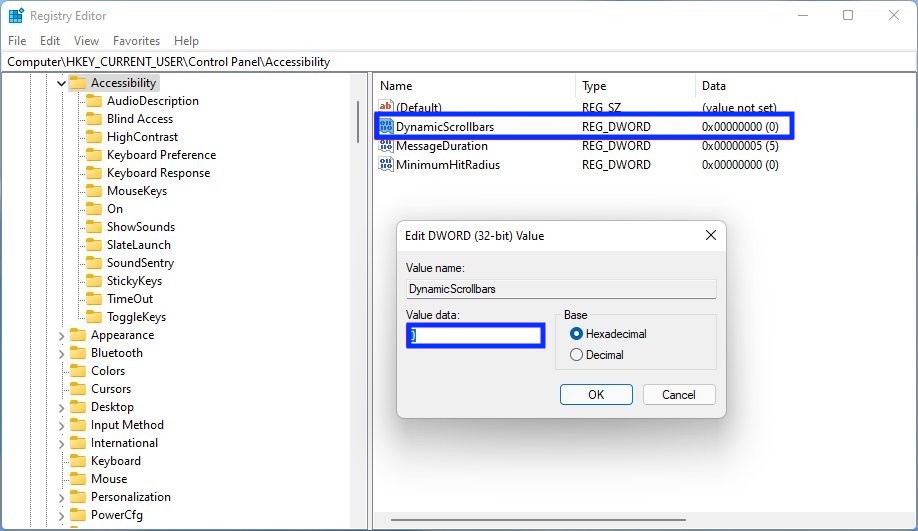Click the MessageDuration DWORD icon

tap(386, 146)
